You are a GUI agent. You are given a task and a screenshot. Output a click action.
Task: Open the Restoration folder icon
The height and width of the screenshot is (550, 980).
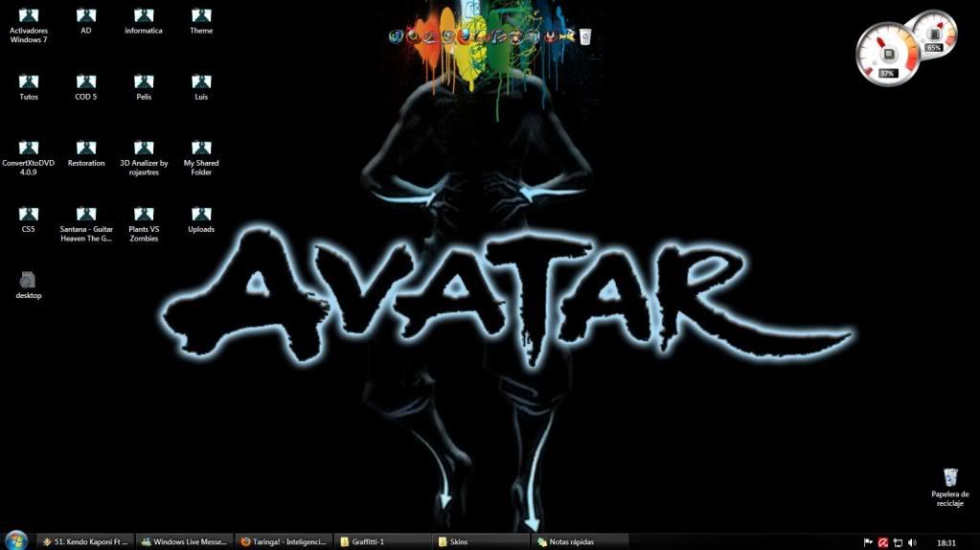pyautogui.click(x=85, y=153)
